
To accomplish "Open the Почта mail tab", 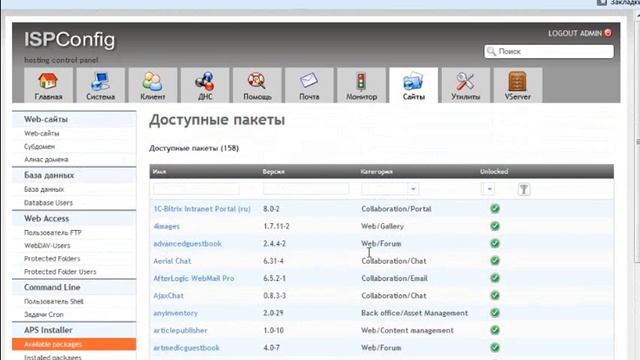I will [x=309, y=85].
